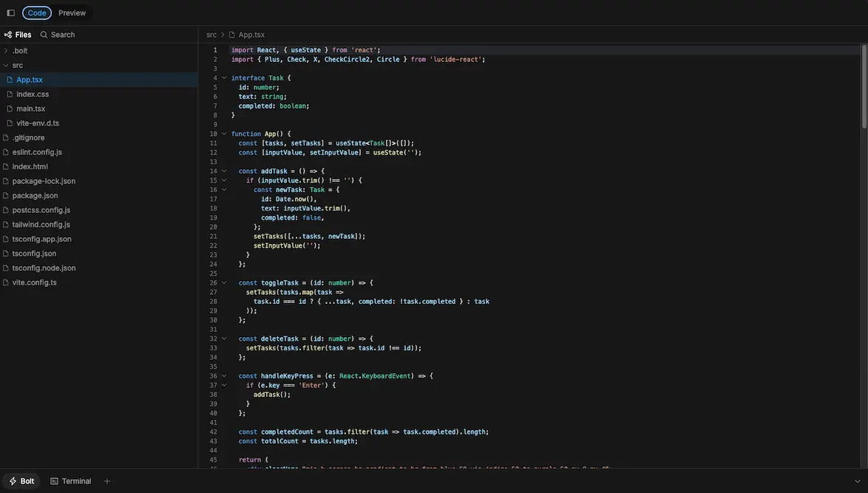The image size is (868, 493).
Task: Select the Code view toggle
Action: tap(37, 13)
